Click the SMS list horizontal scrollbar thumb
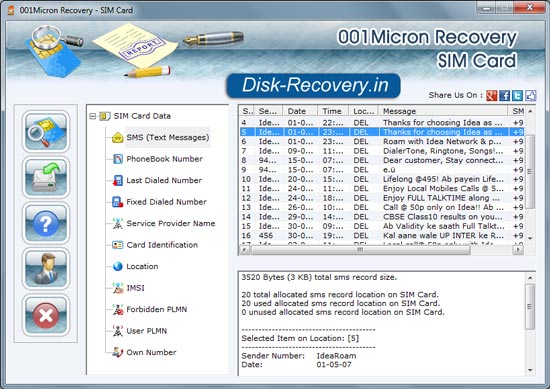This screenshot has width=550, height=389. [360, 250]
